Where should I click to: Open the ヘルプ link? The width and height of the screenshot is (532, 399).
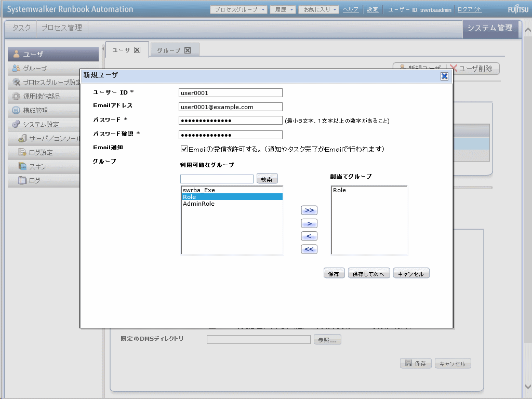[351, 9]
